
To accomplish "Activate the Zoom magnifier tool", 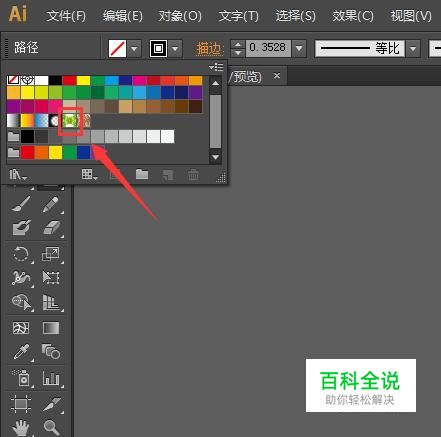I will [51, 427].
